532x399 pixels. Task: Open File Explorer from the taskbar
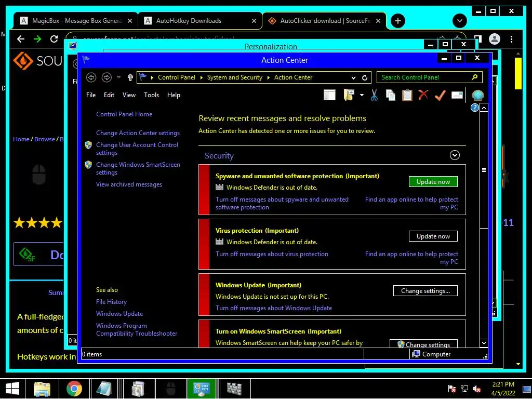click(x=42, y=389)
